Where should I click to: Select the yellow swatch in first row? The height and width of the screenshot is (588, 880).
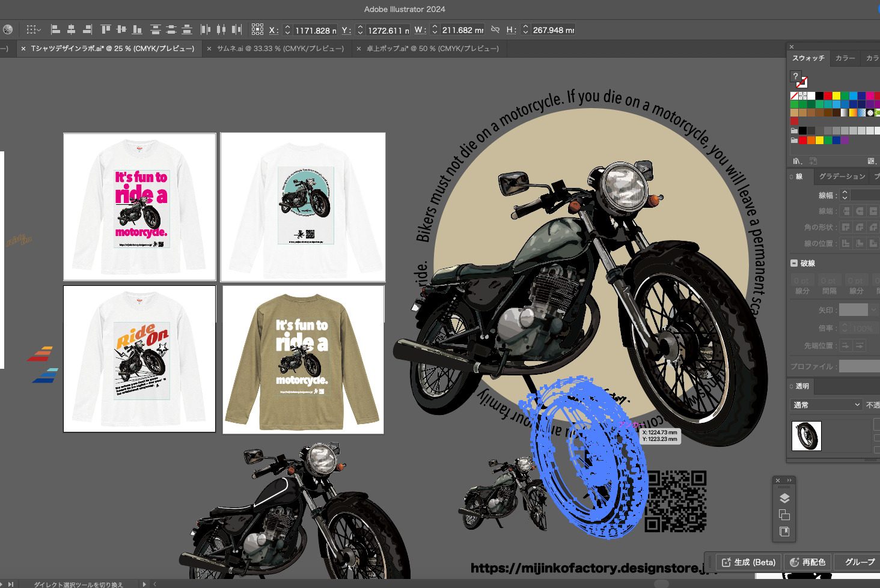pos(836,95)
